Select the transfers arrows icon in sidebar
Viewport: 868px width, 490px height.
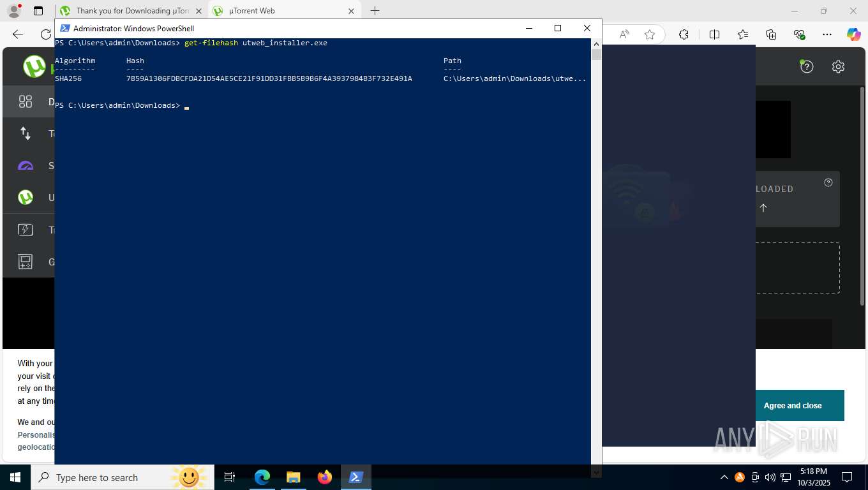(26, 133)
